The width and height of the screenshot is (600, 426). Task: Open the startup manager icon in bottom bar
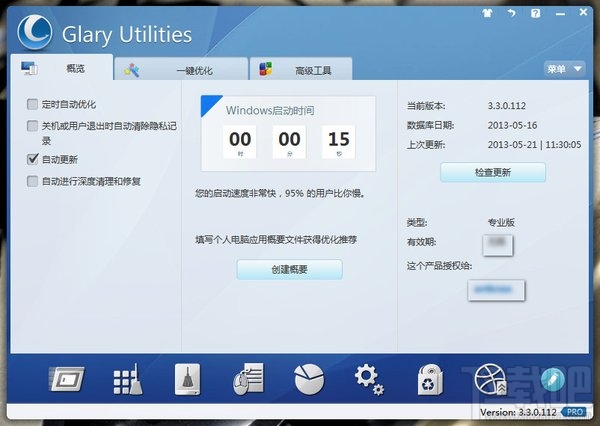pos(67,379)
